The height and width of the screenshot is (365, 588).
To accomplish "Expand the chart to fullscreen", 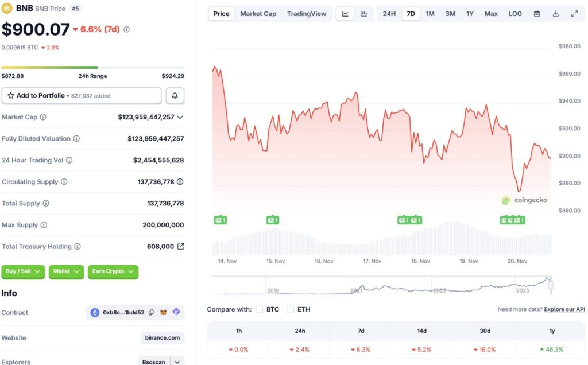I will (575, 13).
